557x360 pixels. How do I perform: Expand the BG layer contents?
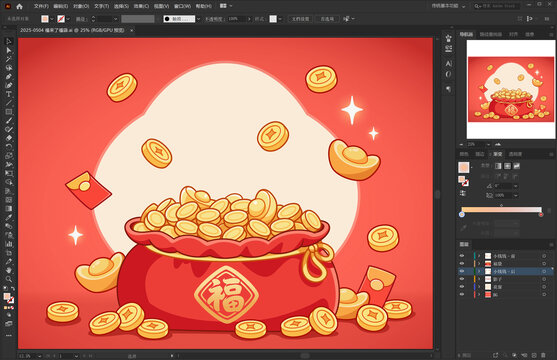479,295
